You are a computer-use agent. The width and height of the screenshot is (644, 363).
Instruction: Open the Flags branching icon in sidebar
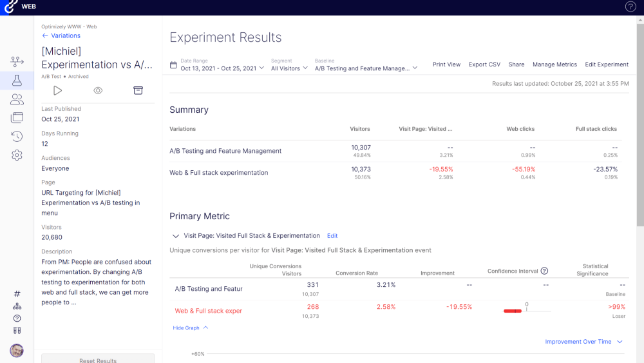tap(17, 62)
